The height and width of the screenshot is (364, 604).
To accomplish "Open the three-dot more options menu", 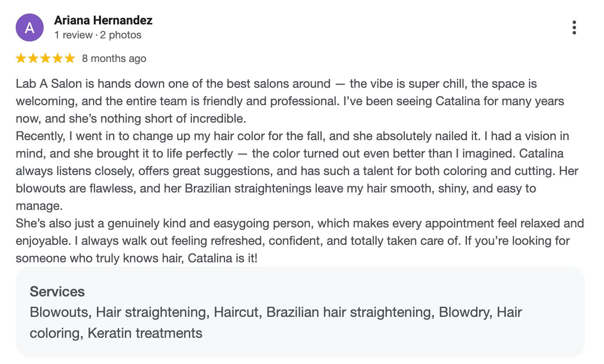I will pyautogui.click(x=574, y=27).
